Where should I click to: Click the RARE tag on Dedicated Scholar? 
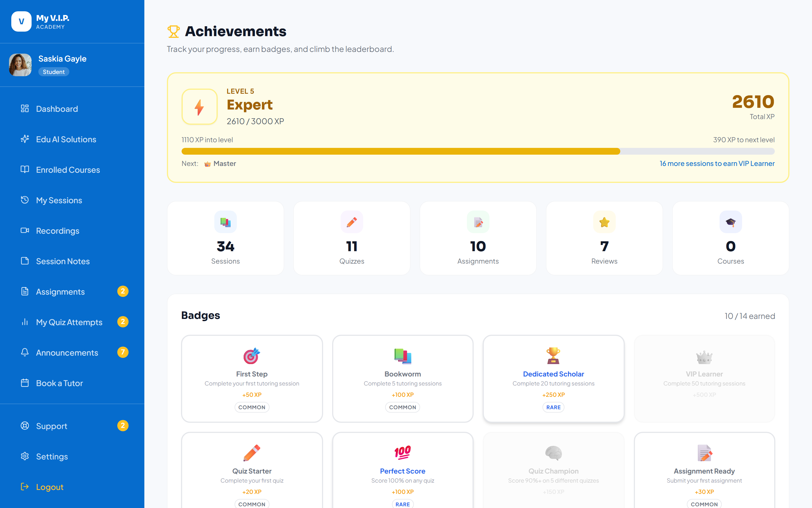click(553, 407)
